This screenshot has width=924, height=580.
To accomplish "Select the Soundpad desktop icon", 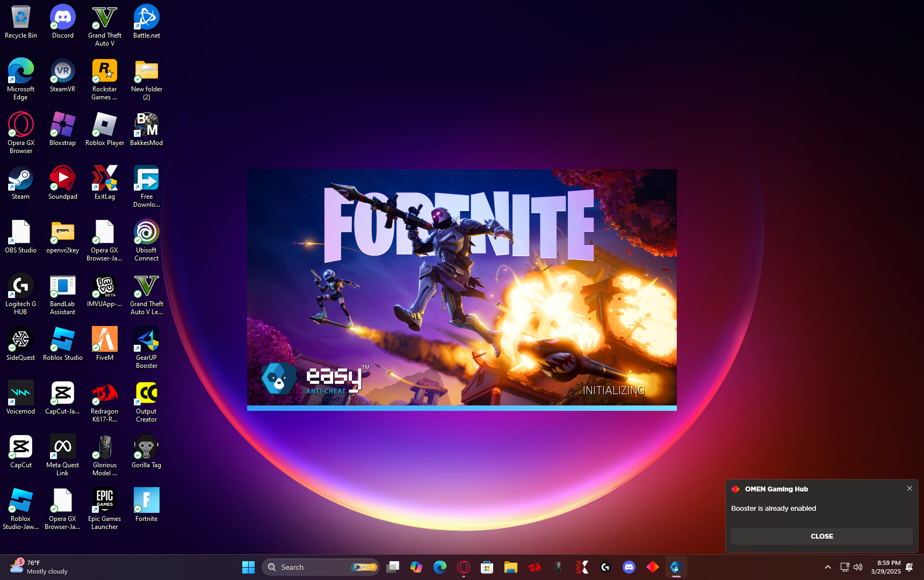I will tap(63, 183).
